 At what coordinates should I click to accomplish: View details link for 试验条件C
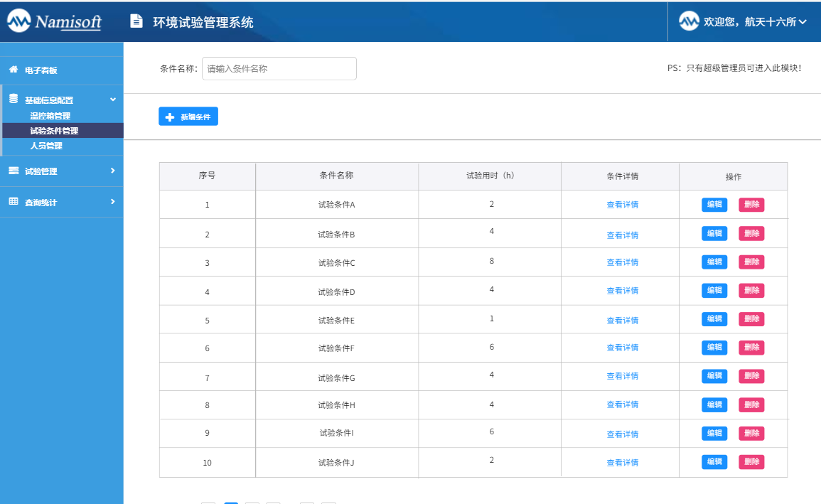pyautogui.click(x=623, y=262)
